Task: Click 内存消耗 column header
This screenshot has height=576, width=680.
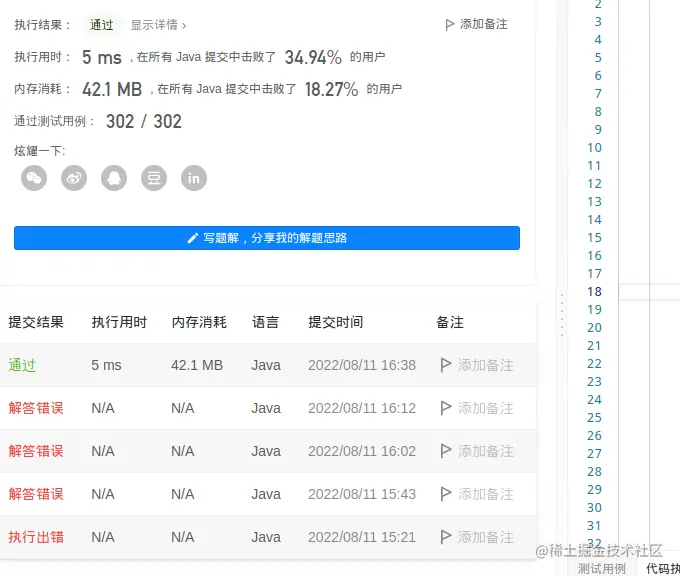Action: (x=199, y=322)
